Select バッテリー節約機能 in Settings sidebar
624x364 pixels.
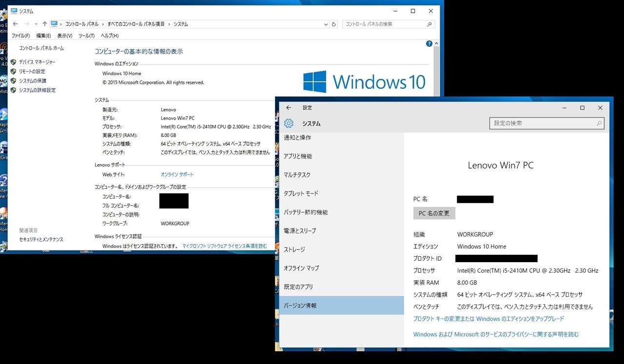[342, 212]
